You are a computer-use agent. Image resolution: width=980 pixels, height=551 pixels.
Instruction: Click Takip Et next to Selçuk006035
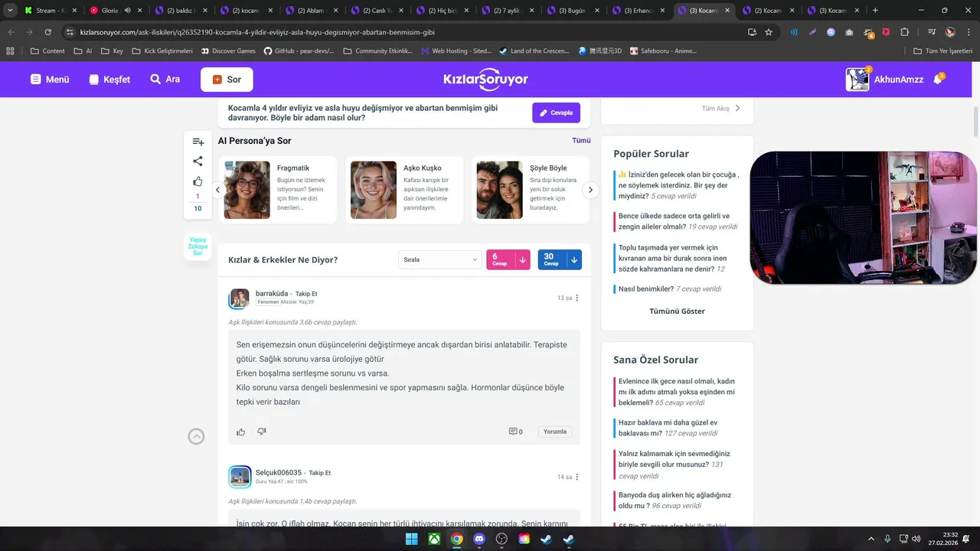(320, 473)
